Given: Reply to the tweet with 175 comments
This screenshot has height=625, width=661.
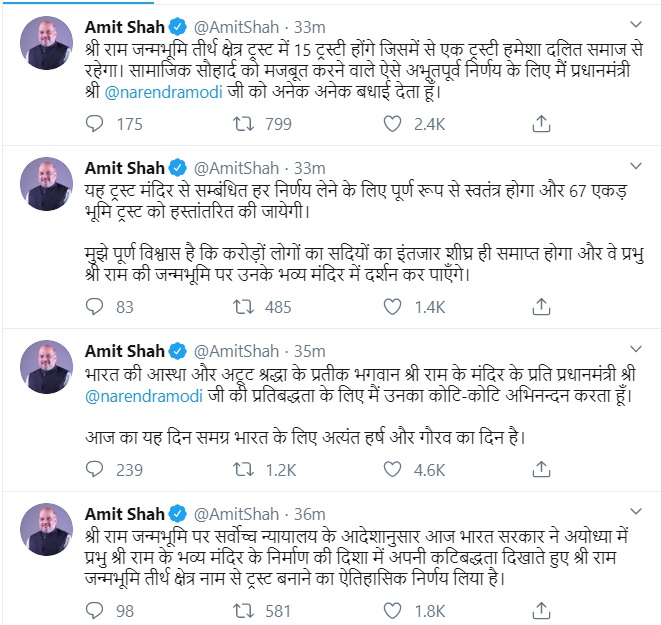Looking at the screenshot, I should (94, 124).
